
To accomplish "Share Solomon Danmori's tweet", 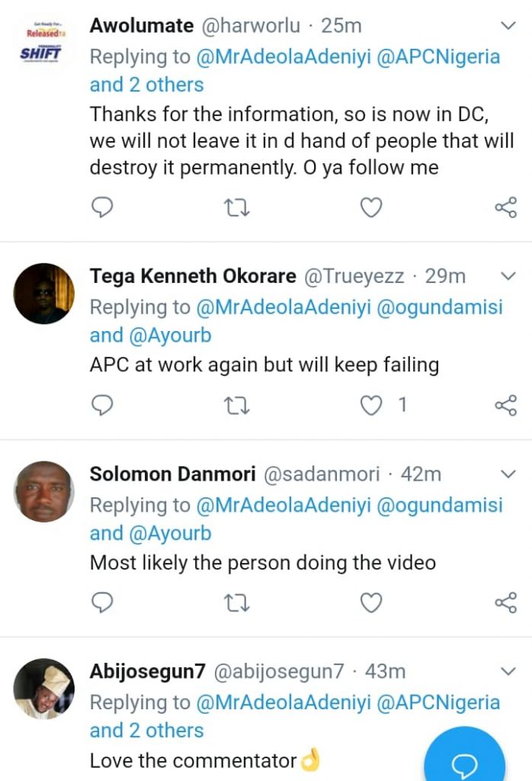I will pyautogui.click(x=505, y=603).
